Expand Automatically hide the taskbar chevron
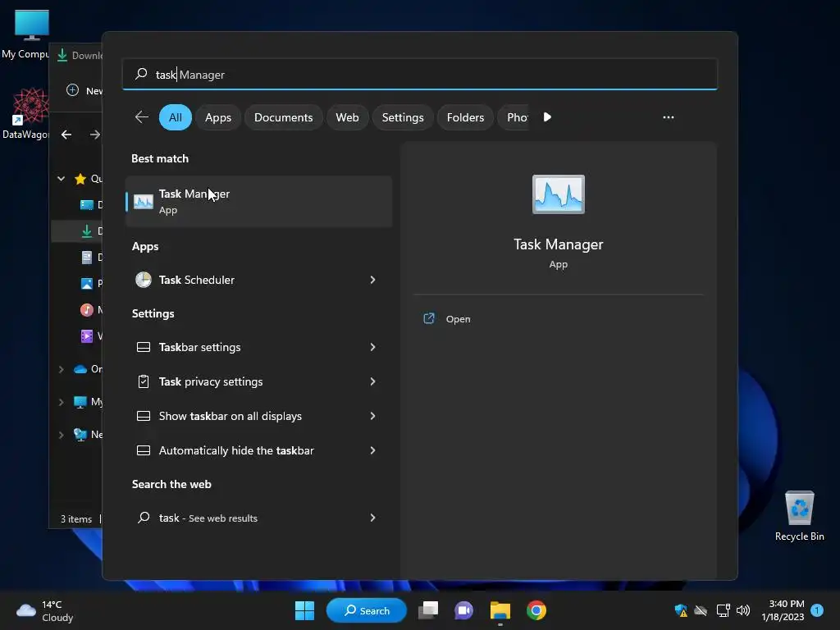840x630 pixels. [x=373, y=450]
